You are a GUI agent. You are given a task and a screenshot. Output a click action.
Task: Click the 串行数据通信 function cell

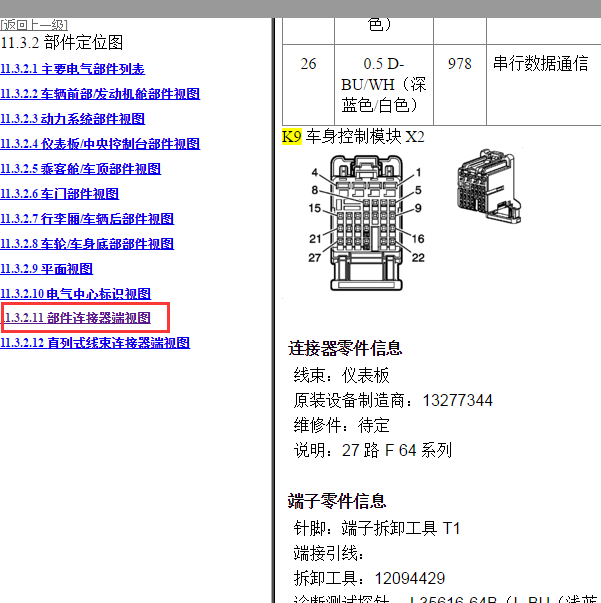pos(543,85)
